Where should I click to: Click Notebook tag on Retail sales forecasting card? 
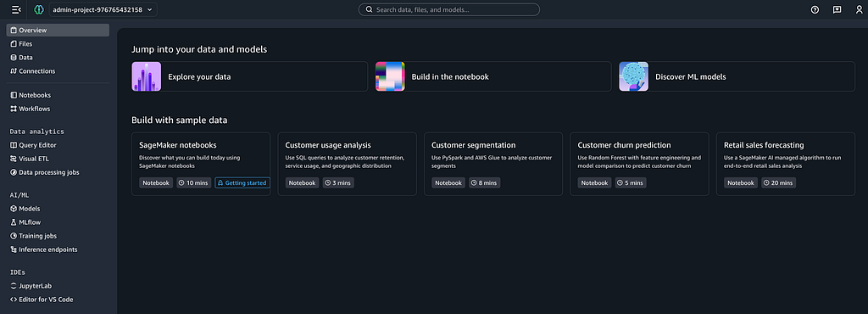(x=741, y=182)
